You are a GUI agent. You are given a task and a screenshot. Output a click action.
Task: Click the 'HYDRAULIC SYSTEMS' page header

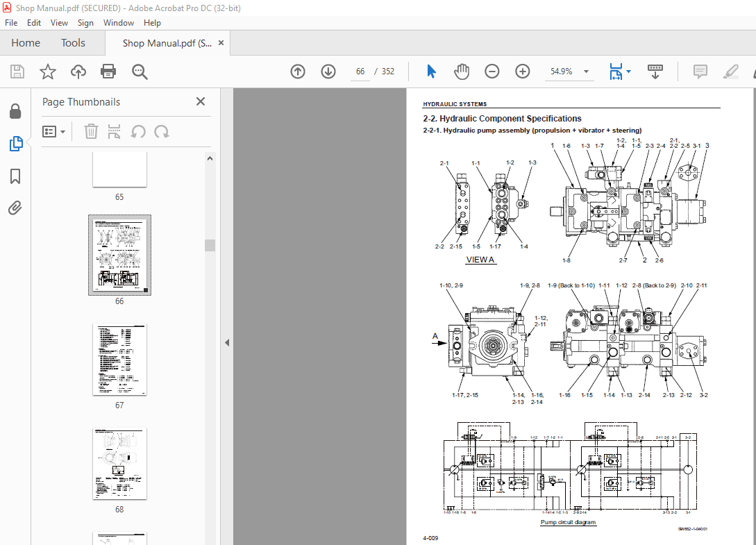click(x=455, y=104)
